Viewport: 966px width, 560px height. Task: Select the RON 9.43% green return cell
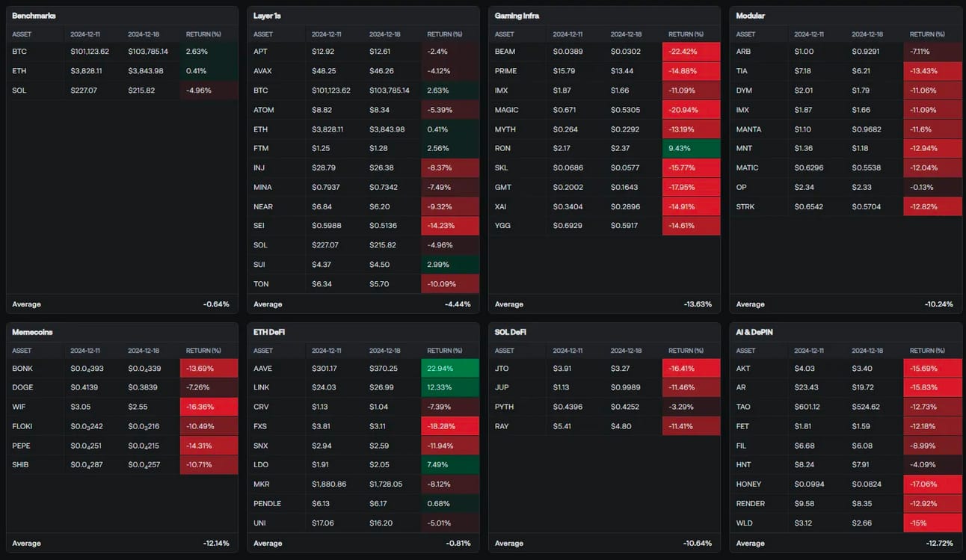click(x=692, y=148)
